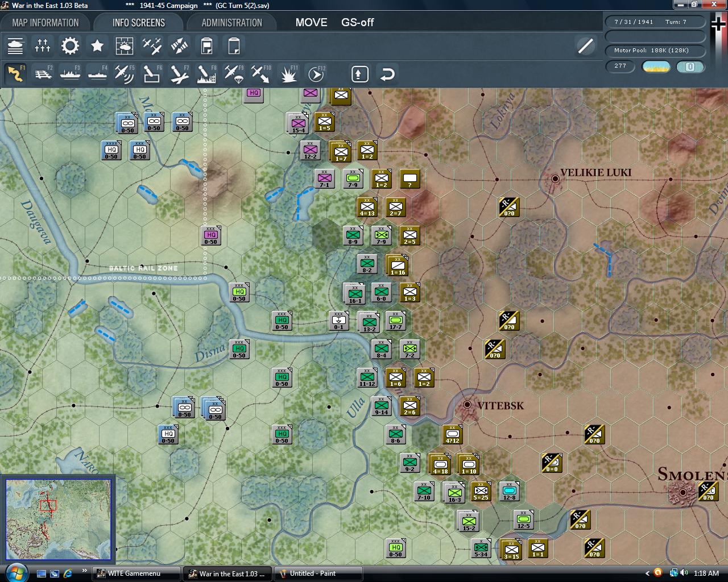
Task: Switch to Administration tab
Action: [231, 23]
